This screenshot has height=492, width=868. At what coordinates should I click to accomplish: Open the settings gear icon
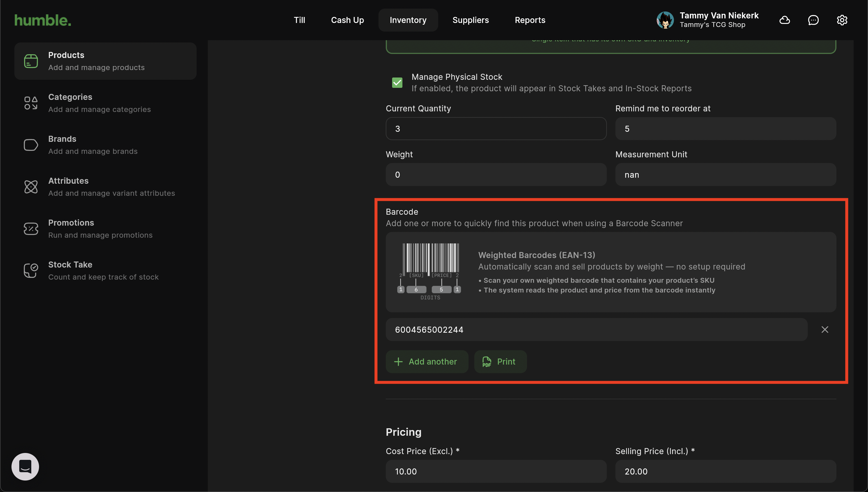point(842,20)
